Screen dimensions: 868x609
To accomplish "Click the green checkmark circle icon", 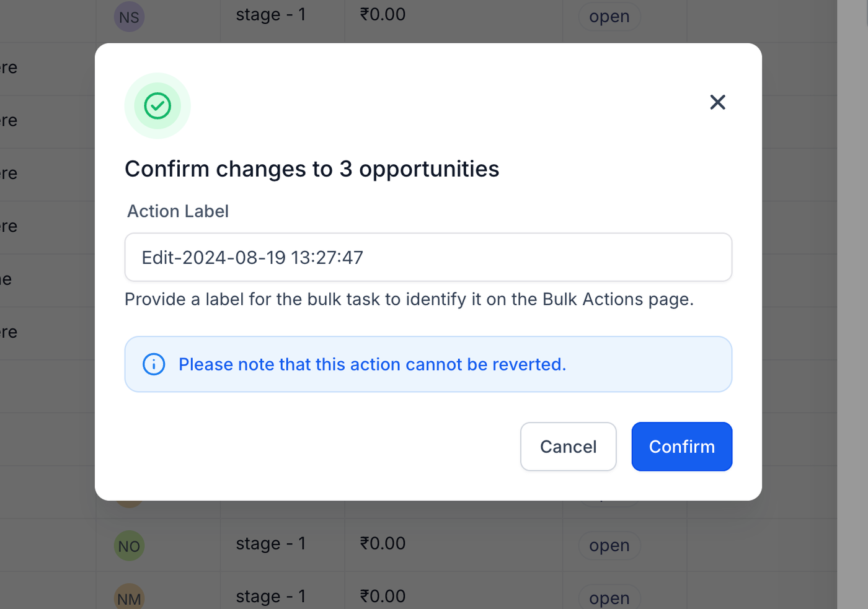I will pyautogui.click(x=157, y=106).
